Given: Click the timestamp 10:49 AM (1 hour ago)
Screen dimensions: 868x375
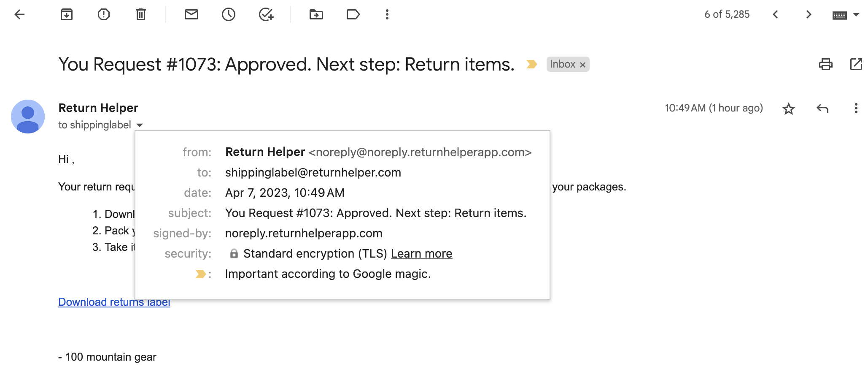Looking at the screenshot, I should tap(714, 108).
